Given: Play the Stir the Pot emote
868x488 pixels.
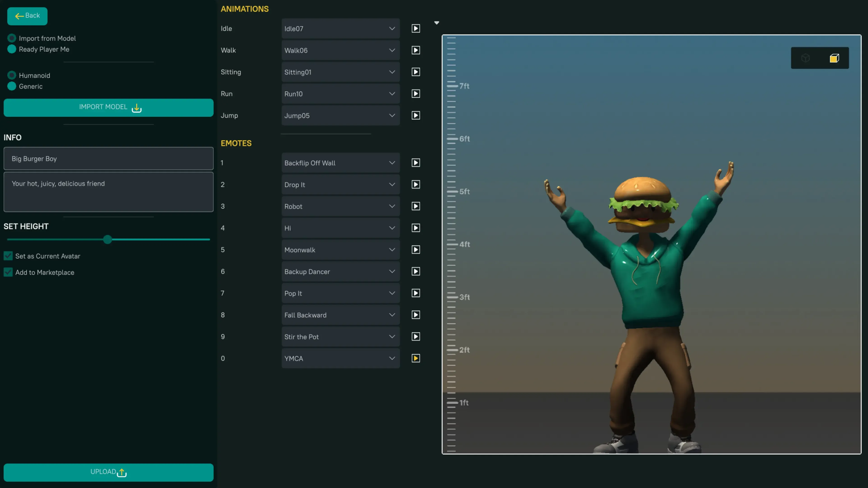Looking at the screenshot, I should (415, 337).
